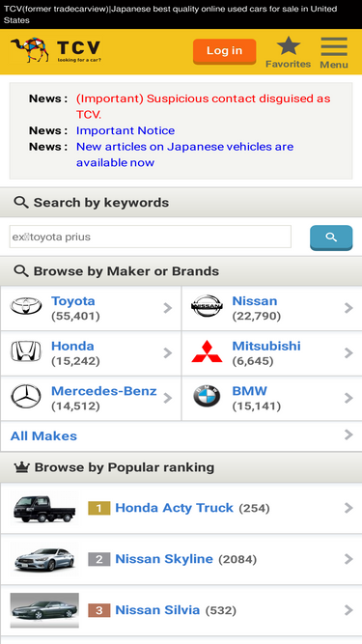Browse Mitsubishi cars link
The width and height of the screenshot is (362, 644).
[266, 346]
